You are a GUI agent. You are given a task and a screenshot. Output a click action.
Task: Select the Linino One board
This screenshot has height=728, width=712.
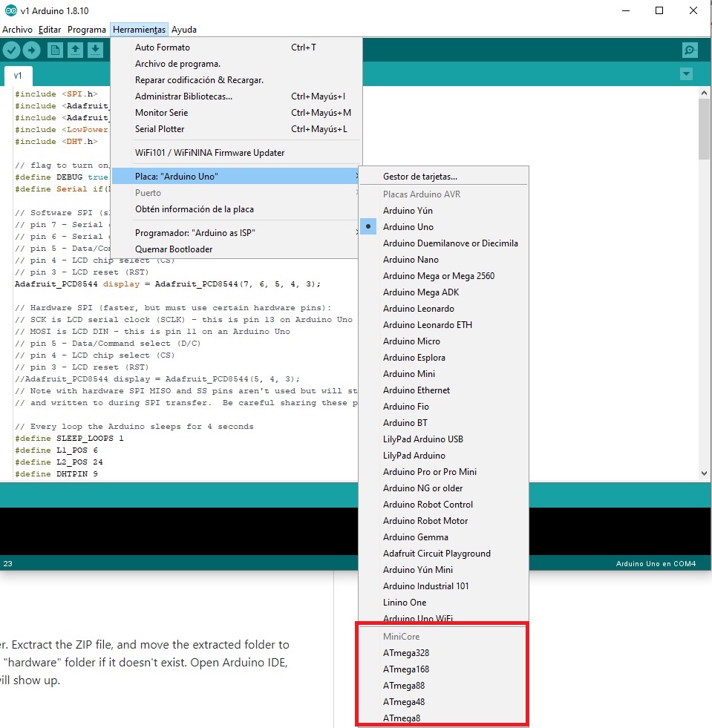[x=444, y=602]
